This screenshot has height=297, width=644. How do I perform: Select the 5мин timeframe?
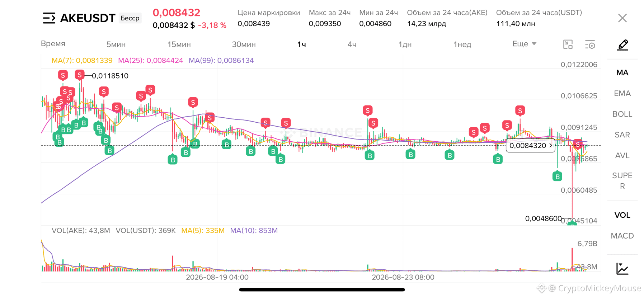click(116, 44)
